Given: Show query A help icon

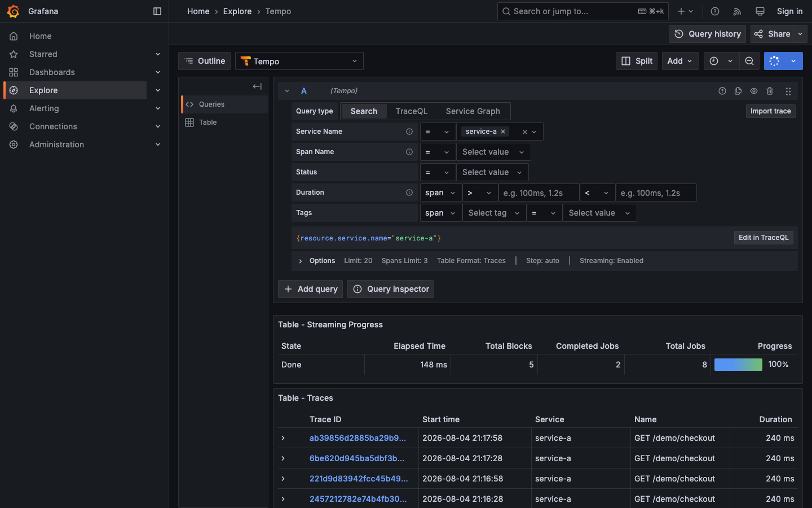Looking at the screenshot, I should 722,91.
